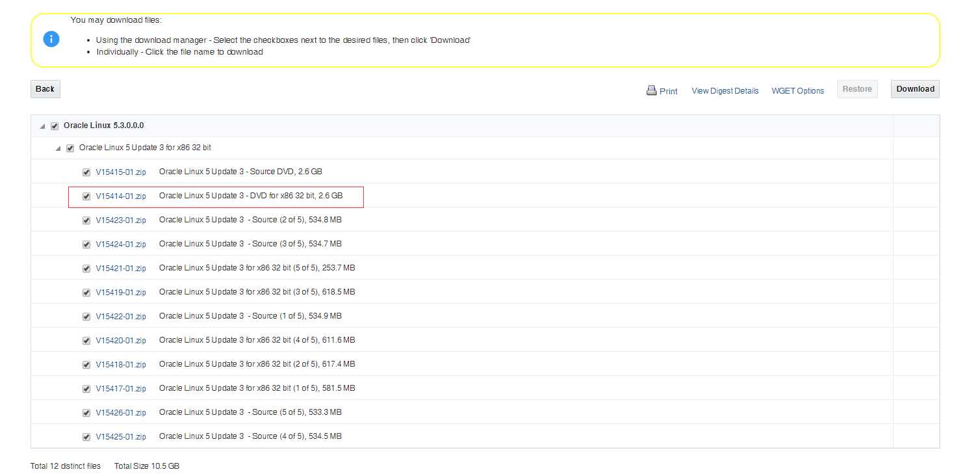Click the Restore button
Image resolution: width=980 pixels, height=474 pixels.
[x=857, y=89]
